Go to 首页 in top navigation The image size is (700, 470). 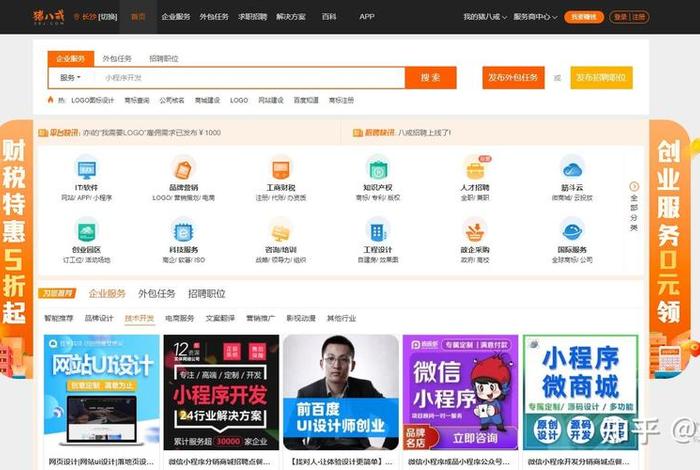pos(138,17)
